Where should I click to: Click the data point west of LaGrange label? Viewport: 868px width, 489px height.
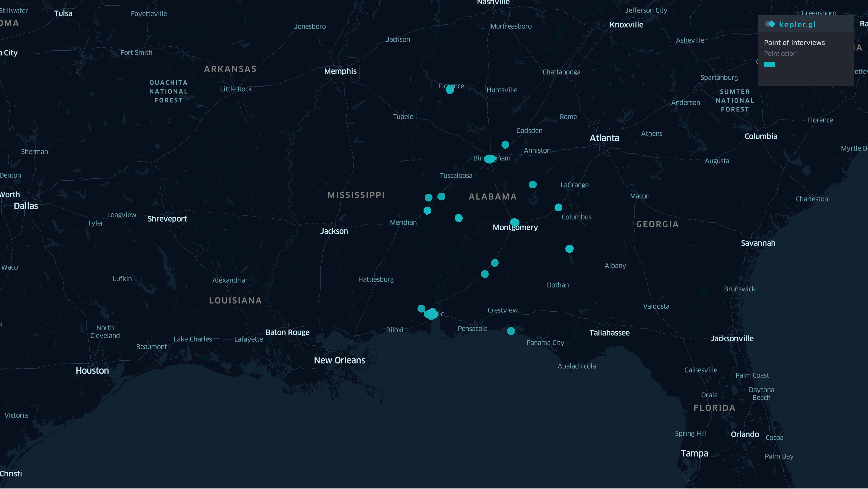pyautogui.click(x=533, y=185)
